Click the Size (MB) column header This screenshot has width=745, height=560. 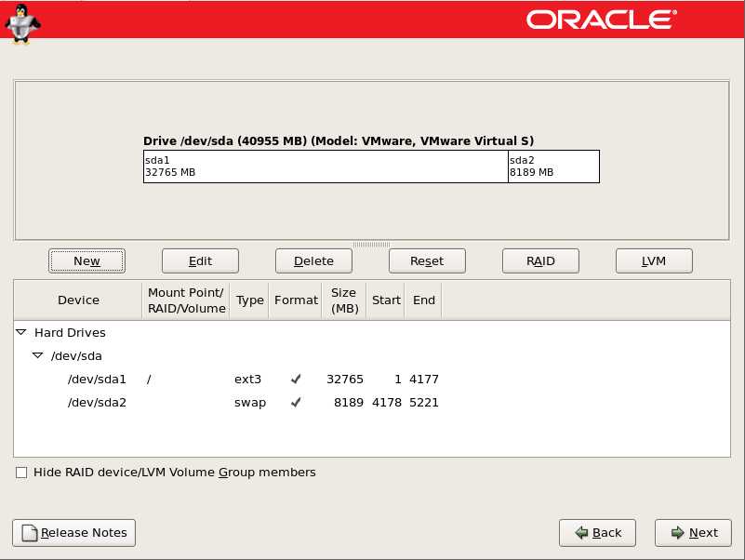(x=344, y=300)
